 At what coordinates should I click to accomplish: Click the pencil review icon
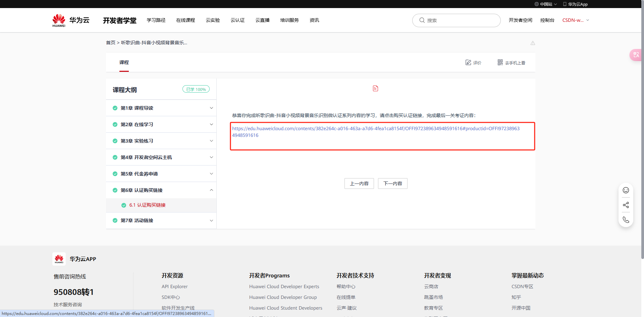pyautogui.click(x=468, y=62)
